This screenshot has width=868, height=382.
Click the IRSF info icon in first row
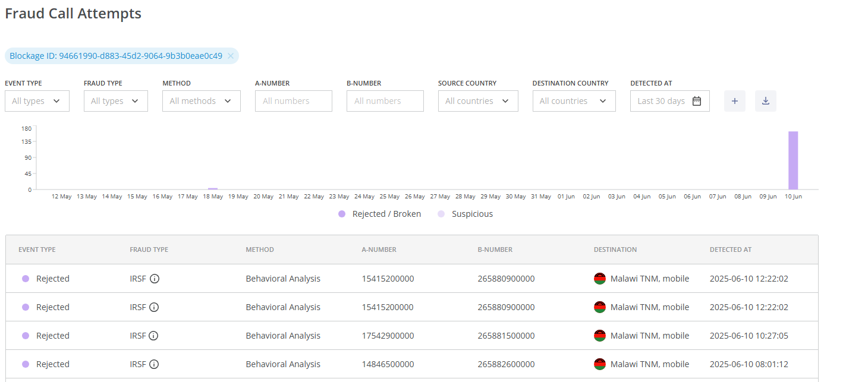(x=154, y=278)
